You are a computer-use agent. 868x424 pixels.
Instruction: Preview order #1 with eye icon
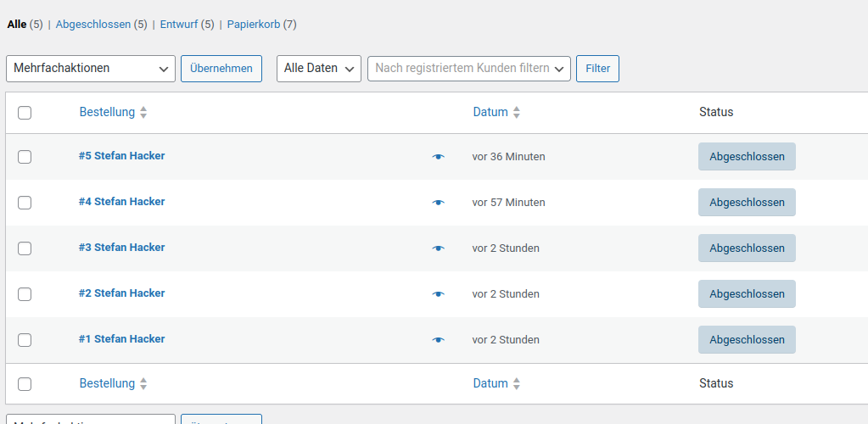(x=438, y=340)
